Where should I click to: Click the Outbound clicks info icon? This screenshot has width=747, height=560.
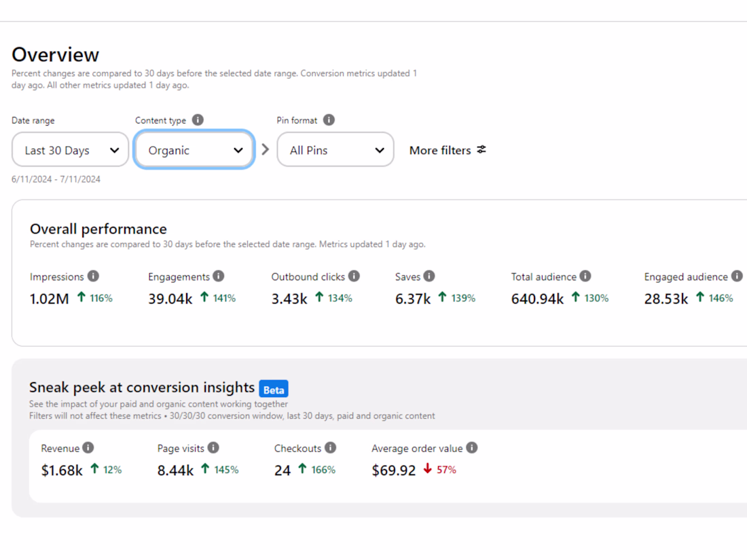click(354, 276)
